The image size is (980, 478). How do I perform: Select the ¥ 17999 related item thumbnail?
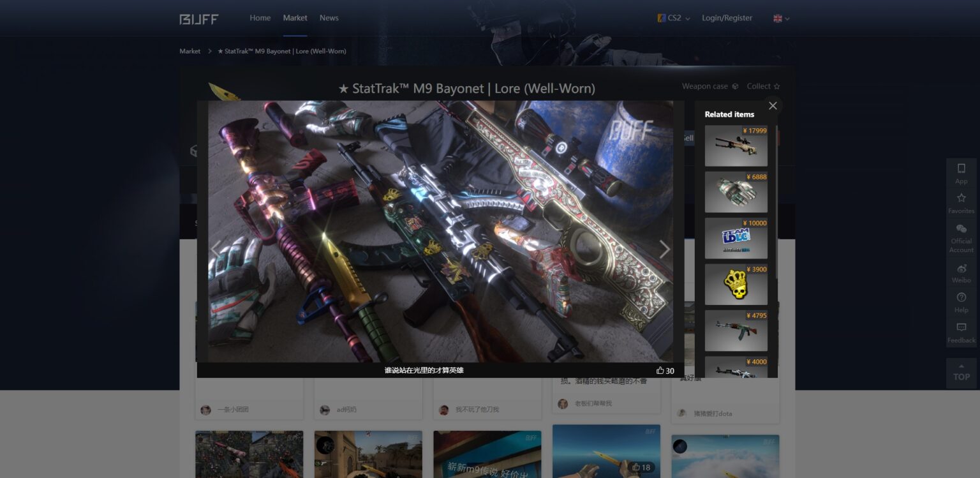(736, 146)
